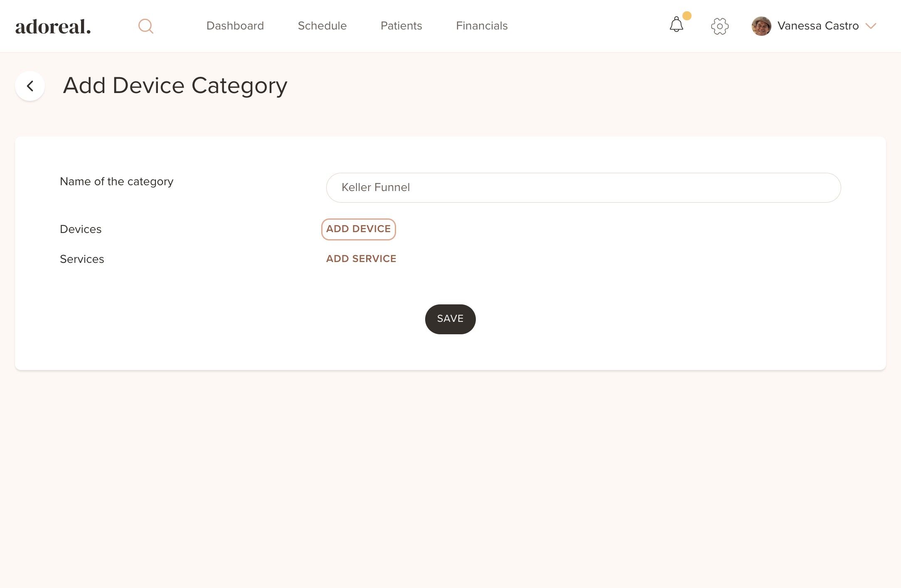Click the ADD DEVICE button
The image size is (901, 588).
359,229
